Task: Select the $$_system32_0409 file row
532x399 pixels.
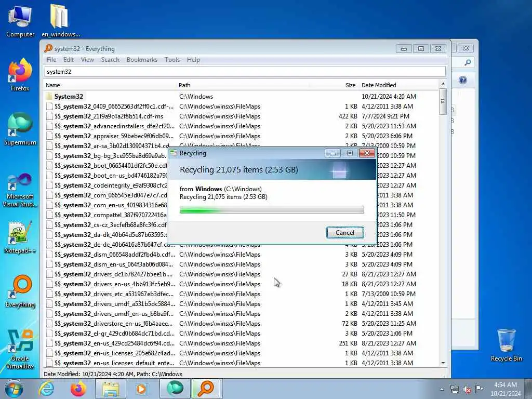Action: click(241, 106)
